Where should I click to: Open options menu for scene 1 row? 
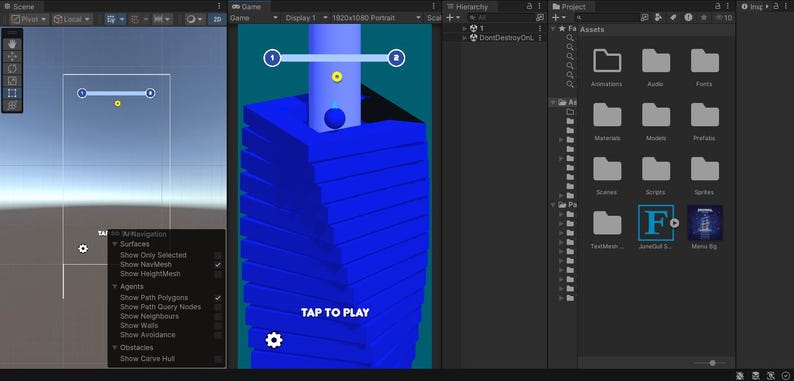(x=540, y=28)
